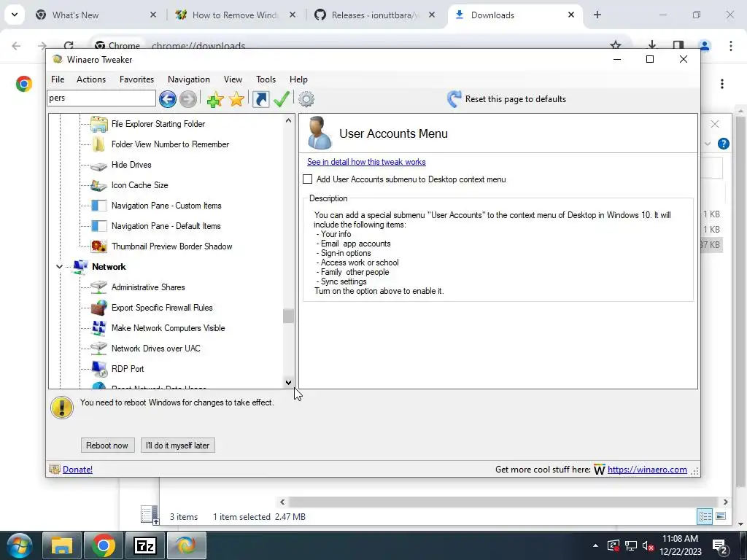Screen dimensions: 747x560
Task: Click the Export Specific Firewall Rules icon
Action: pyautogui.click(x=99, y=308)
